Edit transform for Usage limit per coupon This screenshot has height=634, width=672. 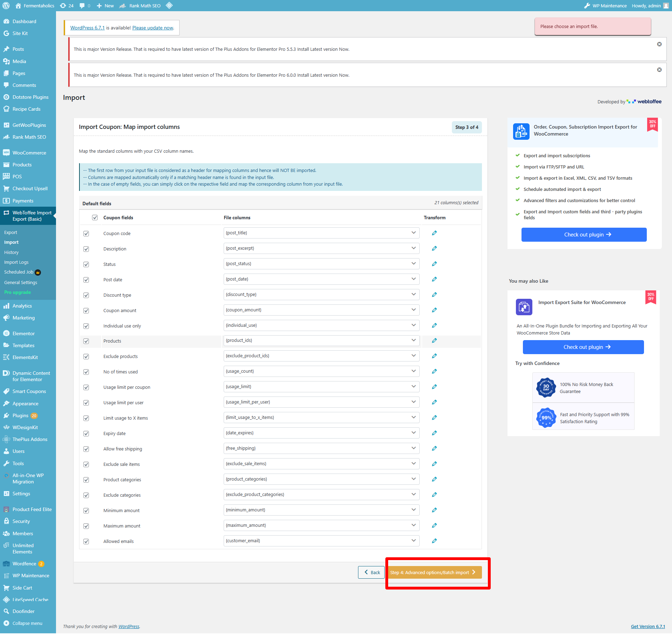pos(434,387)
